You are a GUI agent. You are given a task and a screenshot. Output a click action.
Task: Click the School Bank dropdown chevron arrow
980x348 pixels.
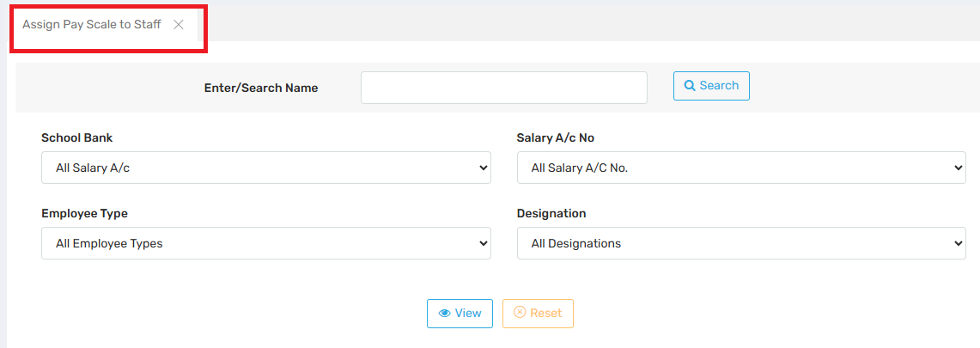(483, 168)
